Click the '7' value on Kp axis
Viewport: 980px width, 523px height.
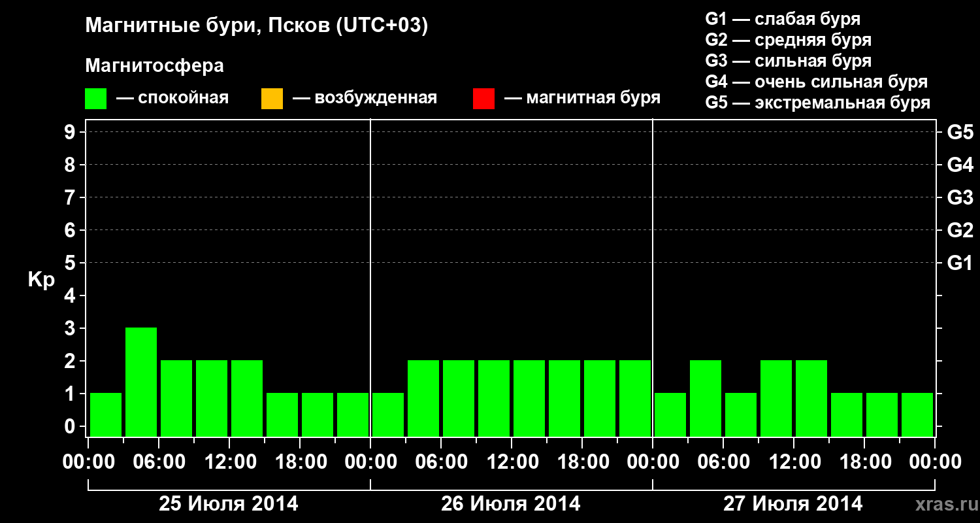tap(71, 197)
